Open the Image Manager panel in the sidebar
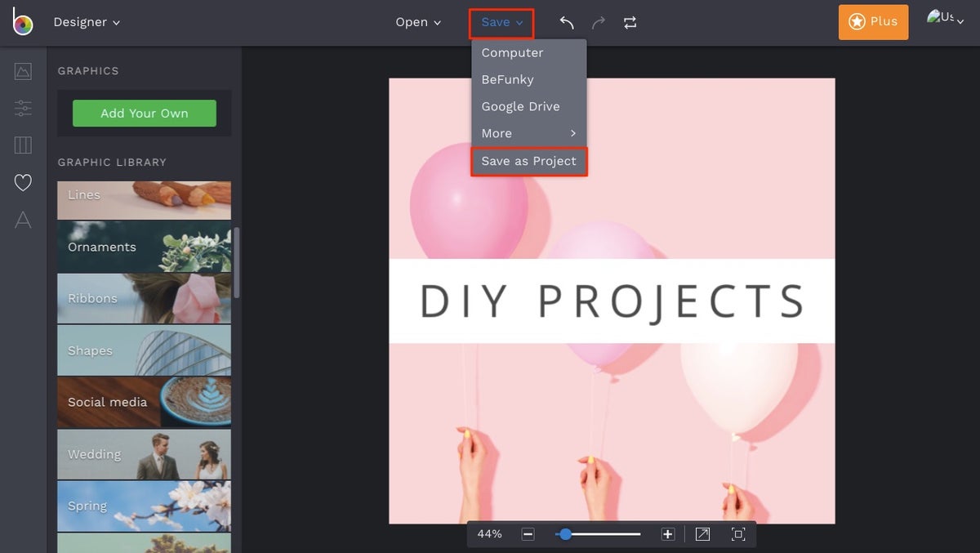 coord(23,71)
